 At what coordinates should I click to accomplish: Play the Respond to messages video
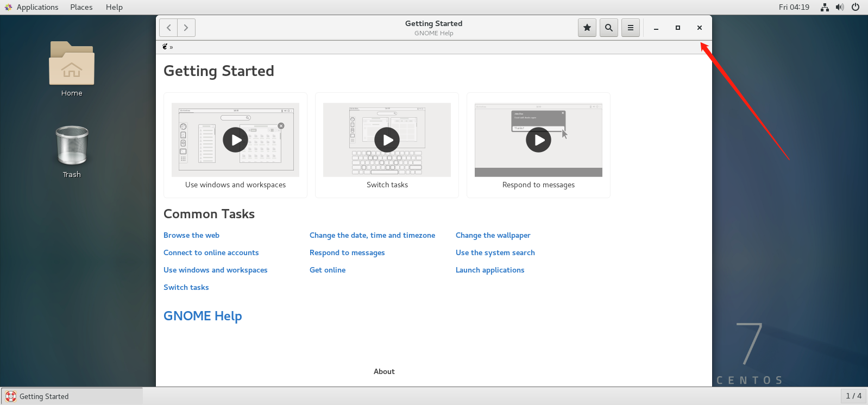[x=538, y=140]
